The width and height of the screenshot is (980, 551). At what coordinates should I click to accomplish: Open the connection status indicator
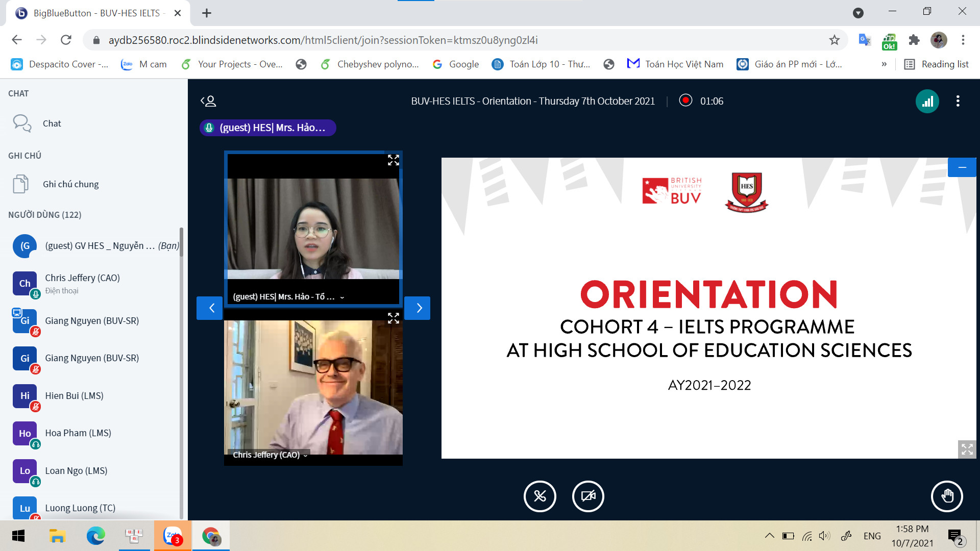pyautogui.click(x=927, y=101)
